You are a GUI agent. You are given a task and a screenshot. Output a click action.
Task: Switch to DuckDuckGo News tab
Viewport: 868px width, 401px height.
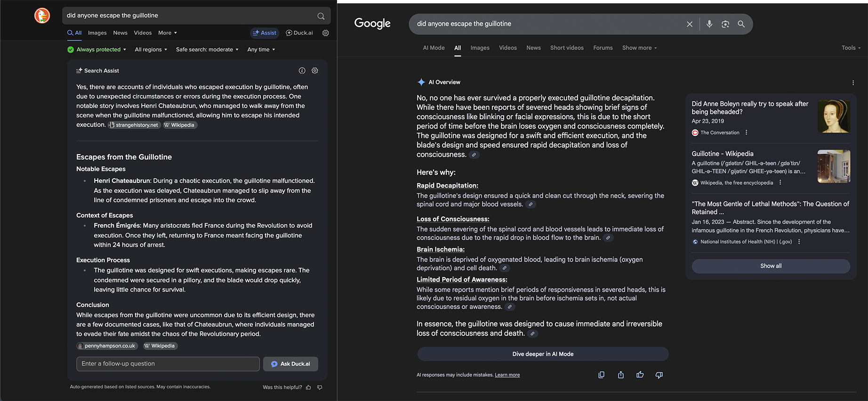click(121, 33)
